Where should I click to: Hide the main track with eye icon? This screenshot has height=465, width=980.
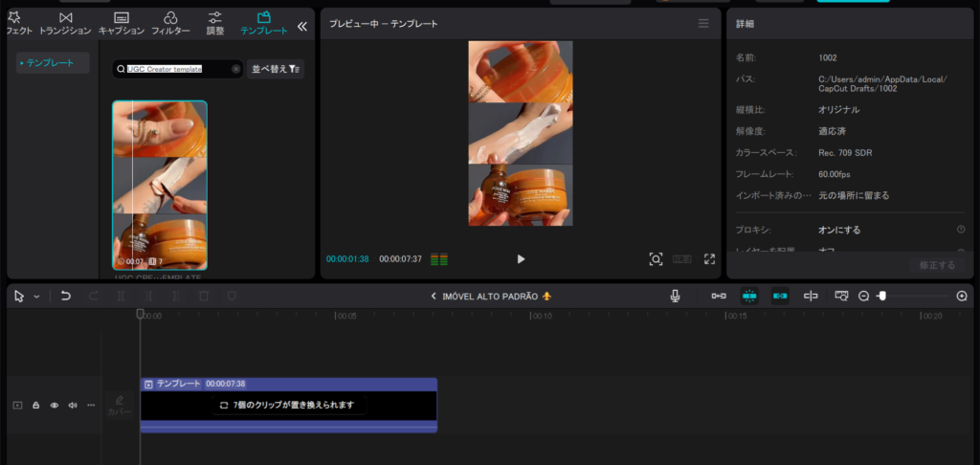[x=55, y=405]
